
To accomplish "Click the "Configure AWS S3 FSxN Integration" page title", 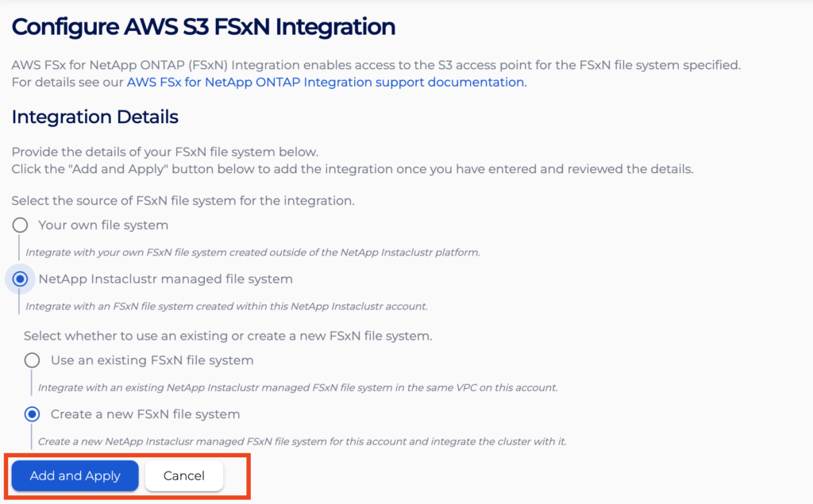I will 203,27.
